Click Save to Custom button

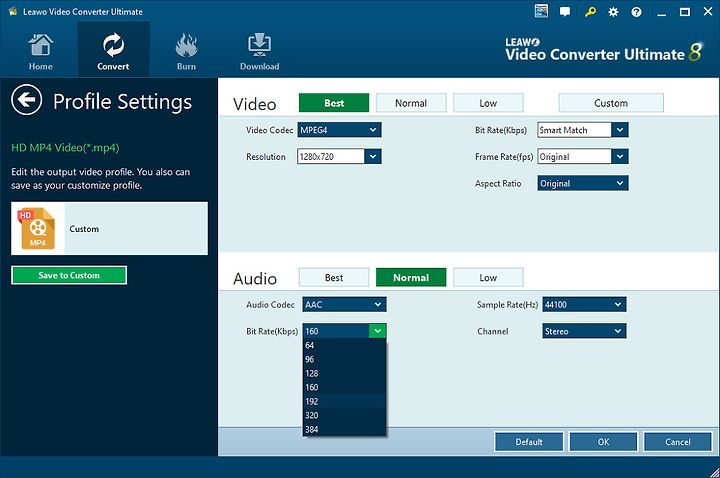tap(69, 275)
